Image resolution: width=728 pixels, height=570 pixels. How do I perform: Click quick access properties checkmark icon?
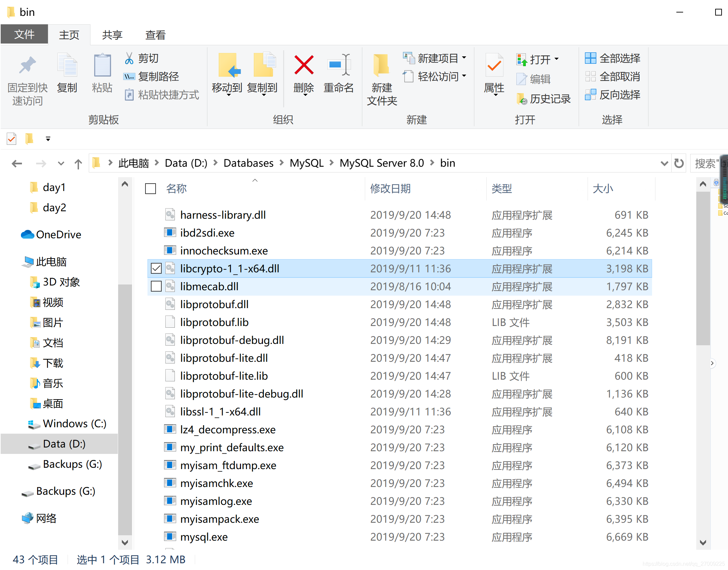tap(11, 139)
